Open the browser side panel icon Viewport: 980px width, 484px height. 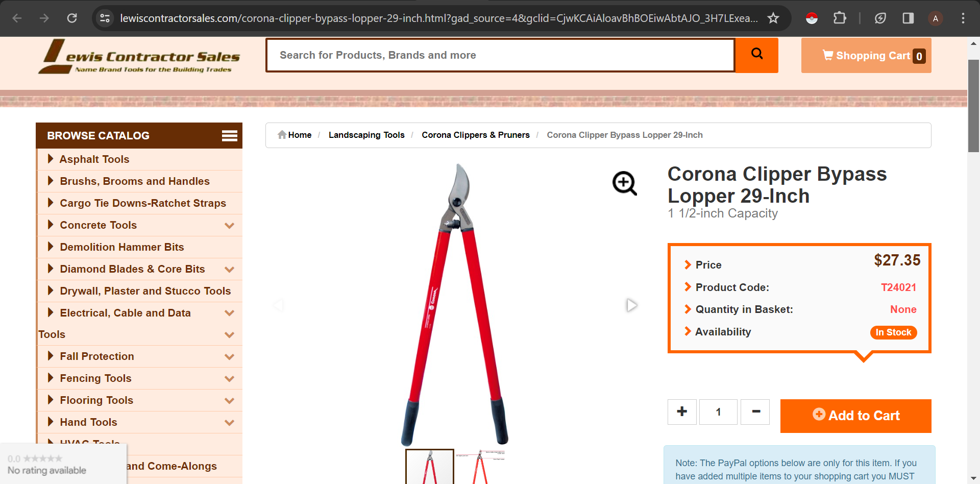pyautogui.click(x=908, y=18)
